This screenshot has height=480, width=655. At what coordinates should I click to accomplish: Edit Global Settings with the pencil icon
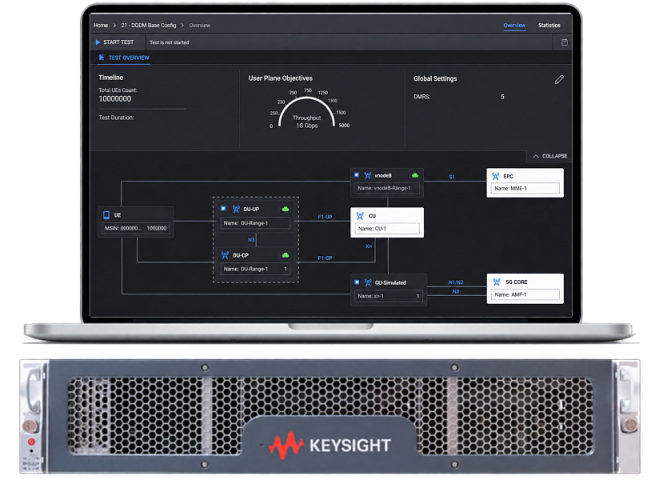click(559, 79)
